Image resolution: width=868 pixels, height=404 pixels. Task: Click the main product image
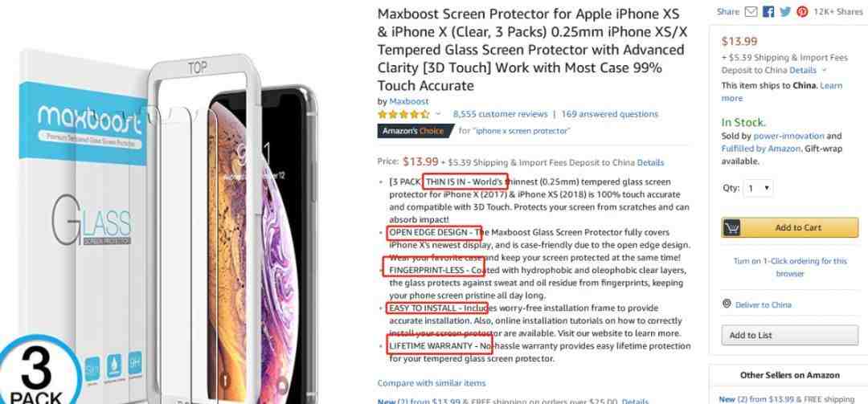(x=166, y=222)
